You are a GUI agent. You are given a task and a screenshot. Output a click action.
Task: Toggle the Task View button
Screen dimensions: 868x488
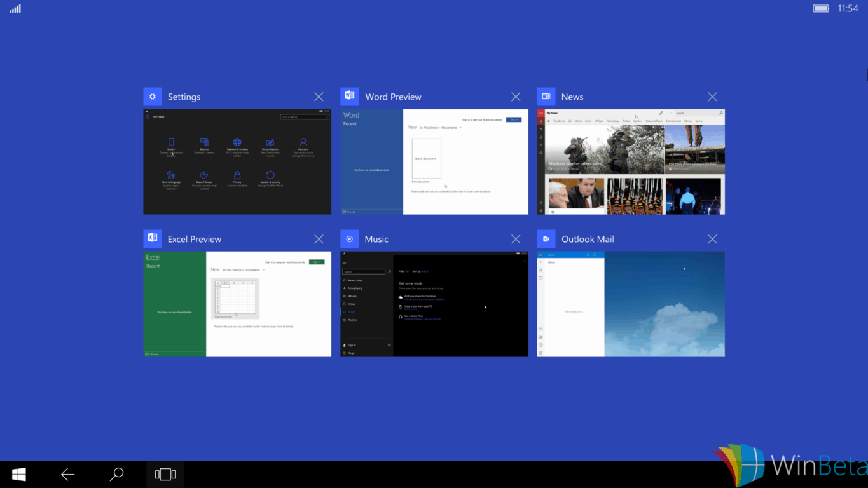[x=165, y=474]
